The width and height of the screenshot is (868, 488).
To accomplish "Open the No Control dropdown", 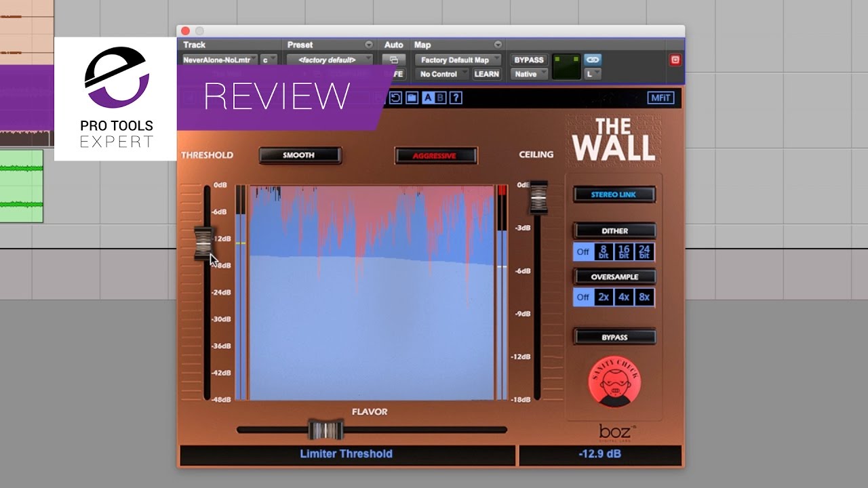I will [442, 74].
